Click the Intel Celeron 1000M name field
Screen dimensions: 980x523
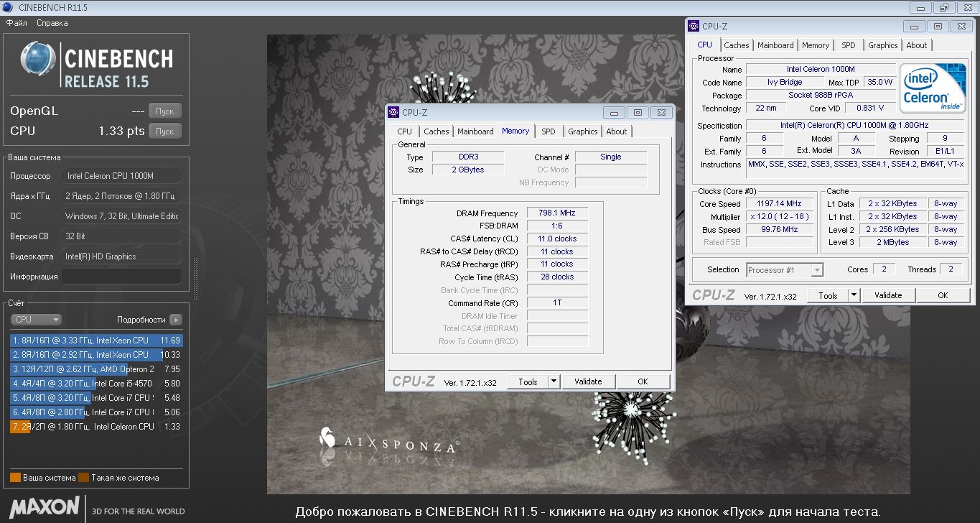[821, 70]
